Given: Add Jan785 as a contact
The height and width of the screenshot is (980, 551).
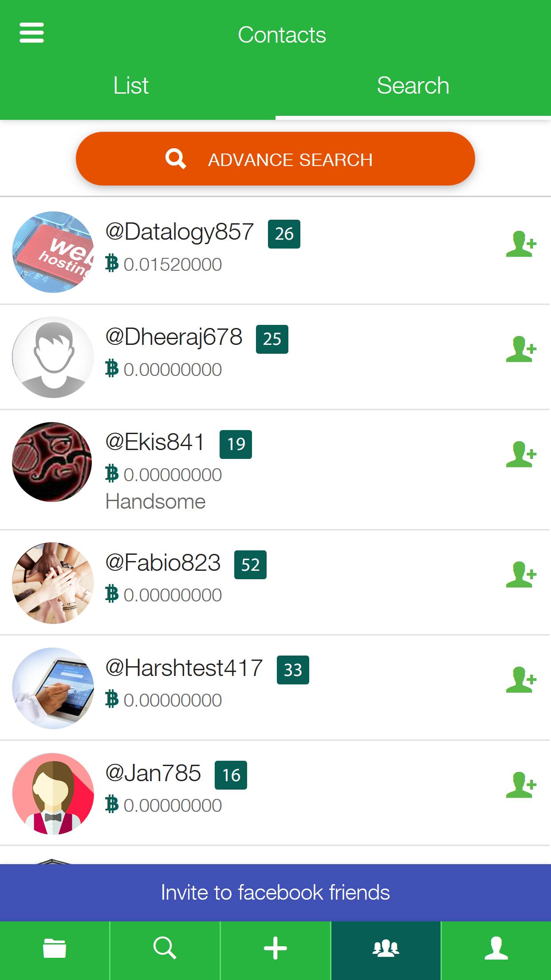Looking at the screenshot, I should pos(521,785).
